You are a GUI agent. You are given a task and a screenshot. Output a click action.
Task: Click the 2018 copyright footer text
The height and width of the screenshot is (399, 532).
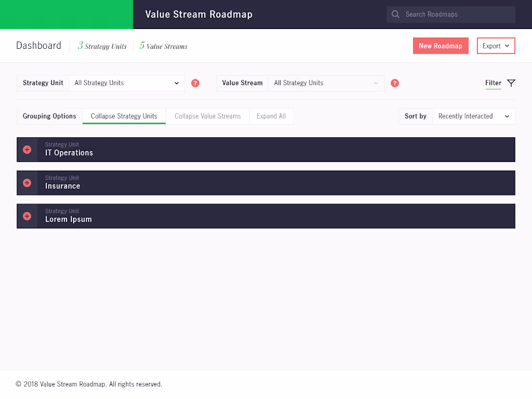(89, 384)
